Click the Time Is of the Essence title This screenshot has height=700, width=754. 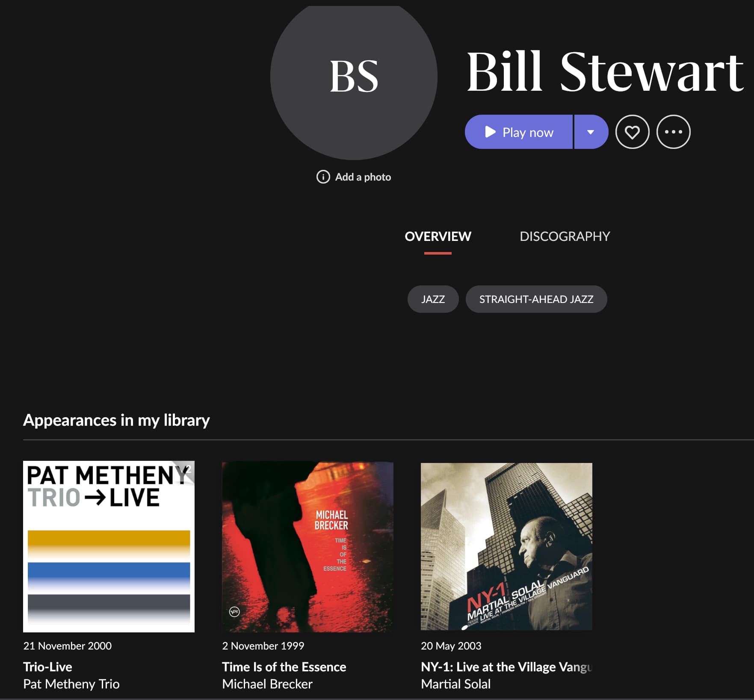284,667
